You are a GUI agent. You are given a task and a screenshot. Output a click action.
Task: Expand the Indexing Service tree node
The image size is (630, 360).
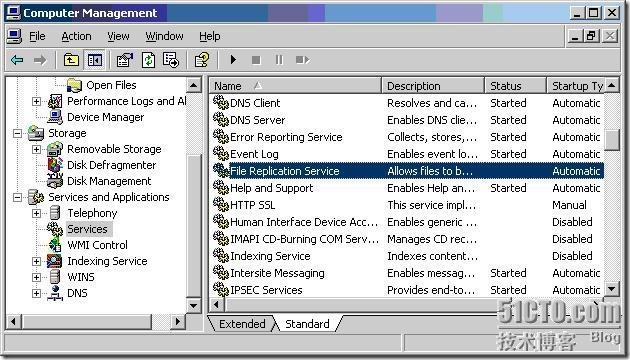coord(36,261)
